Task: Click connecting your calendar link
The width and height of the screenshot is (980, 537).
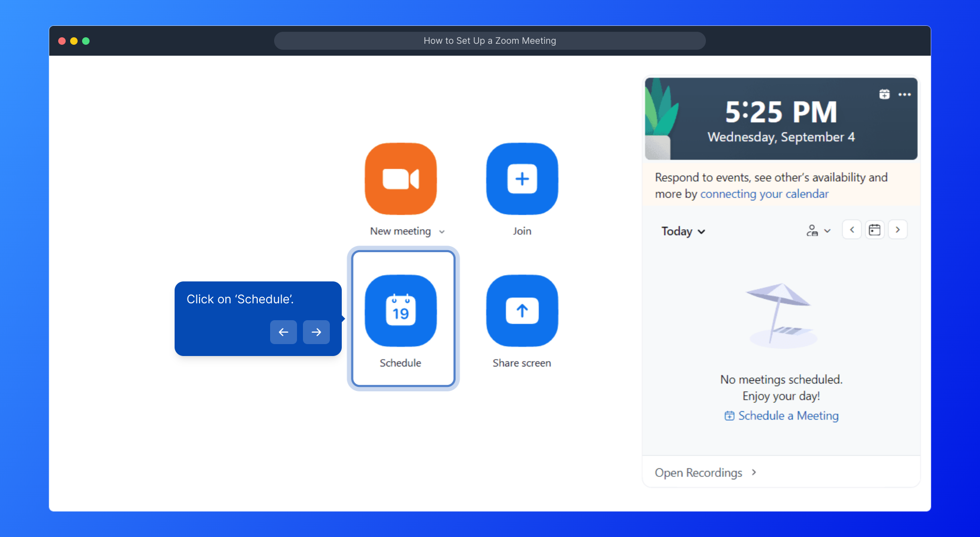Action: point(764,194)
